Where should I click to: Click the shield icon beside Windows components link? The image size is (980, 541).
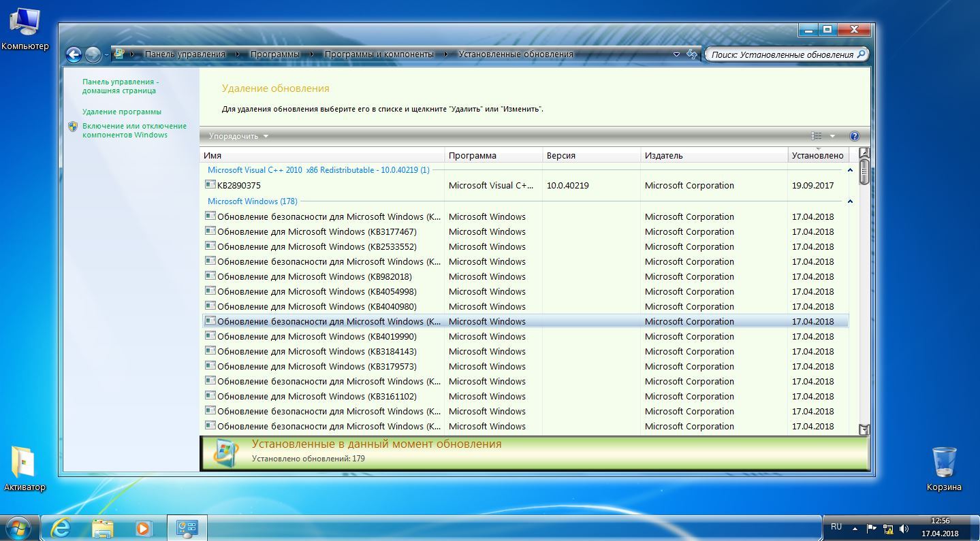pos(74,126)
